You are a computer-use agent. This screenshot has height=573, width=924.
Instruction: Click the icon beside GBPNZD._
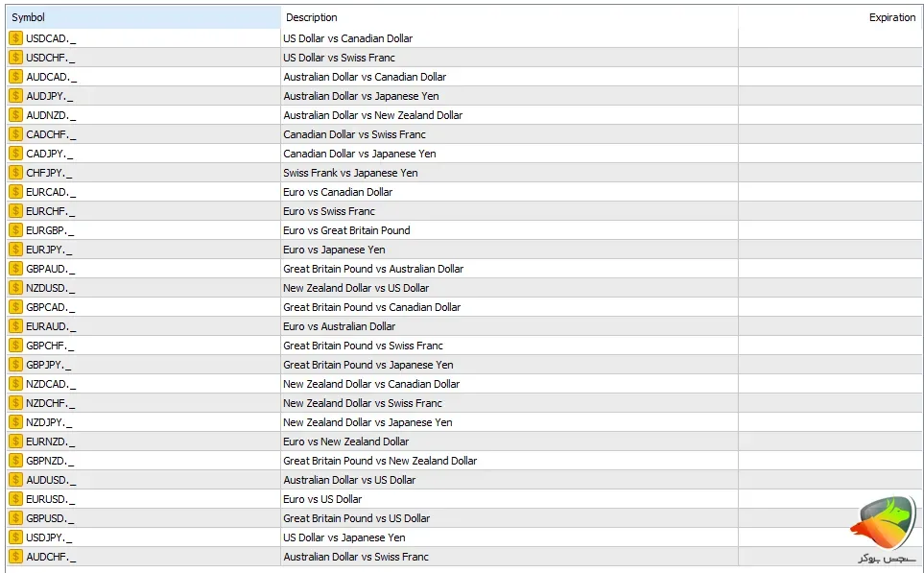[x=16, y=461]
